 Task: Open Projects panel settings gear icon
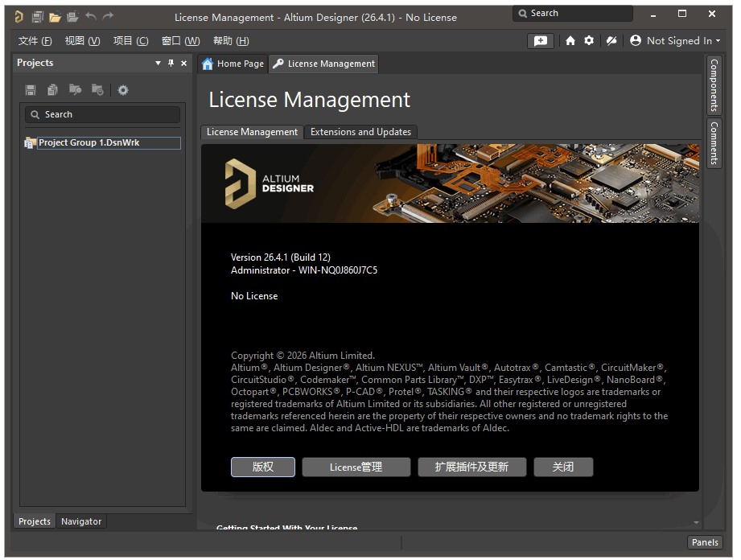point(123,90)
